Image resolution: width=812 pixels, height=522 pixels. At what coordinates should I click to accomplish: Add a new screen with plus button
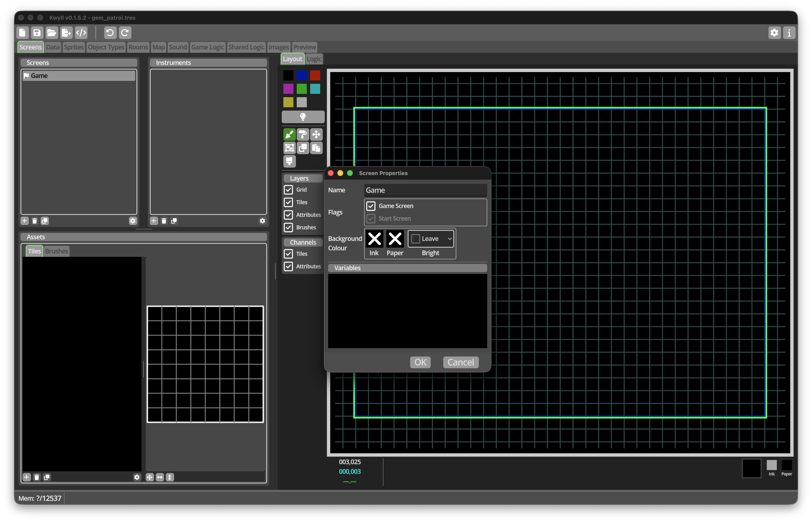tap(24, 221)
